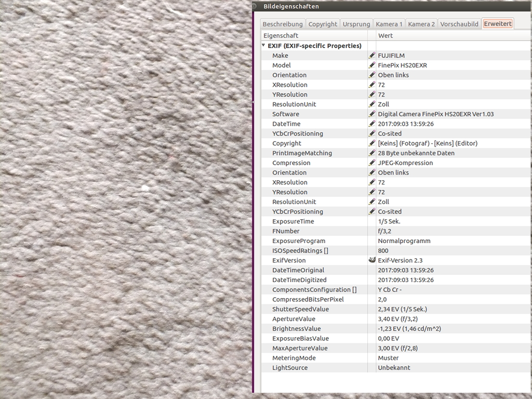Click the mascot icon in the ExifVersion row
Screen dimensions: 532x399
[371, 260]
